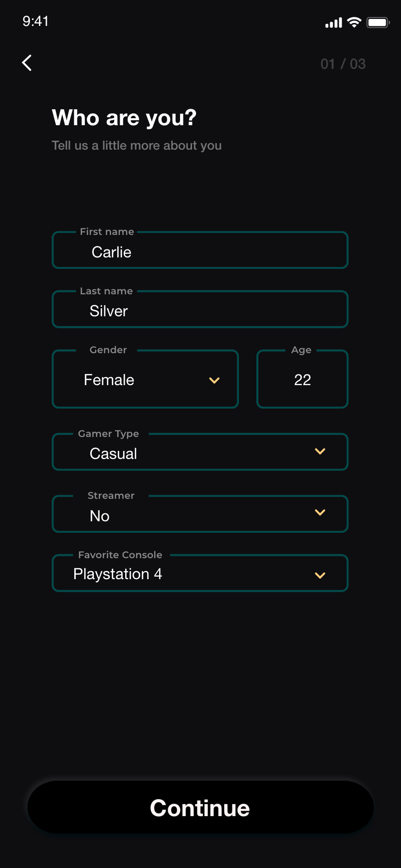Open the Gender dropdown showing Female
This screenshot has width=401, height=868.
click(x=145, y=379)
